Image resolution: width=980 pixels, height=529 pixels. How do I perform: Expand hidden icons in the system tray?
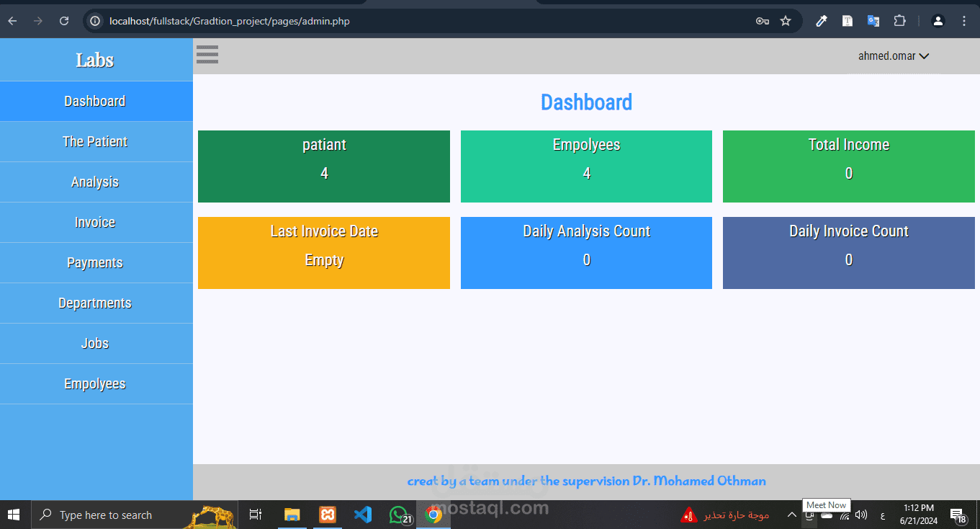(791, 515)
